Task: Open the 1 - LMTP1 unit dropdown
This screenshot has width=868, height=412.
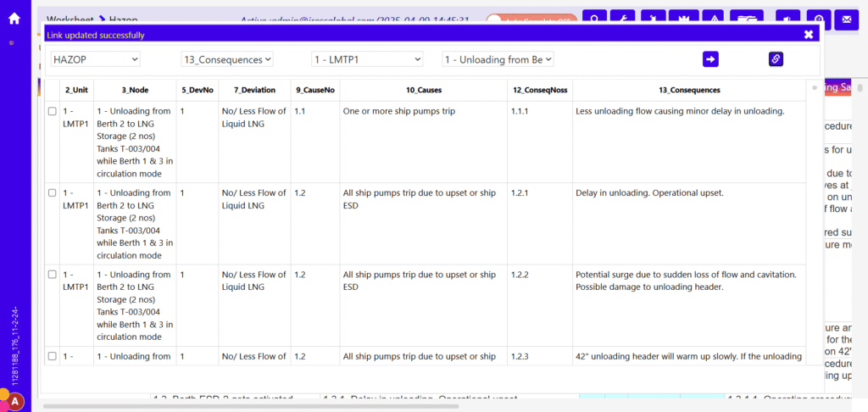Action: click(x=366, y=59)
